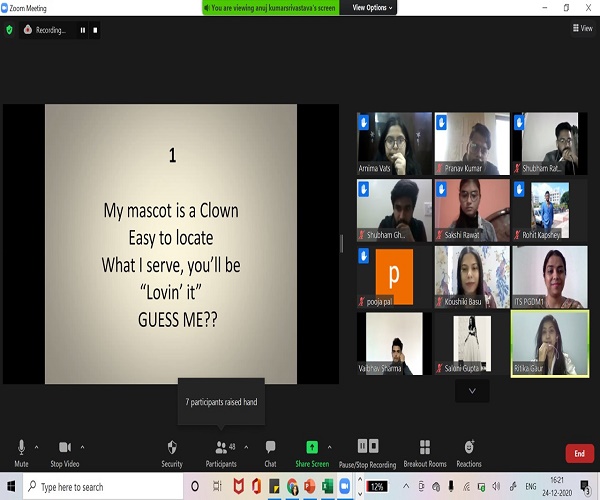Open the Security shield icon
This screenshot has width=600, height=500.
pos(172,447)
